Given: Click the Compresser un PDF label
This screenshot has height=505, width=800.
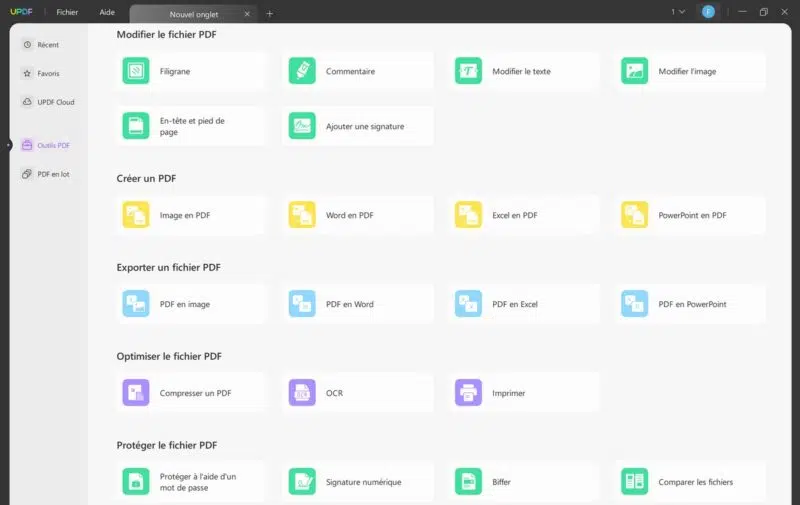Looking at the screenshot, I should point(195,393).
